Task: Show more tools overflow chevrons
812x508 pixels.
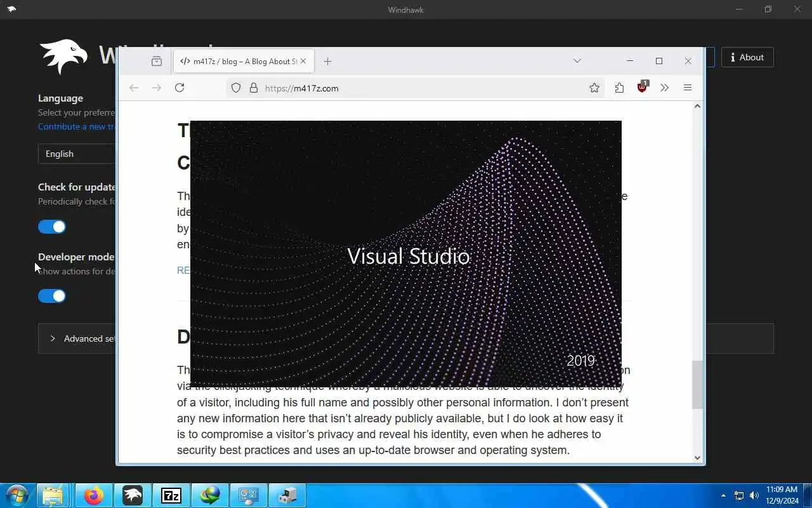Action: tap(664, 88)
